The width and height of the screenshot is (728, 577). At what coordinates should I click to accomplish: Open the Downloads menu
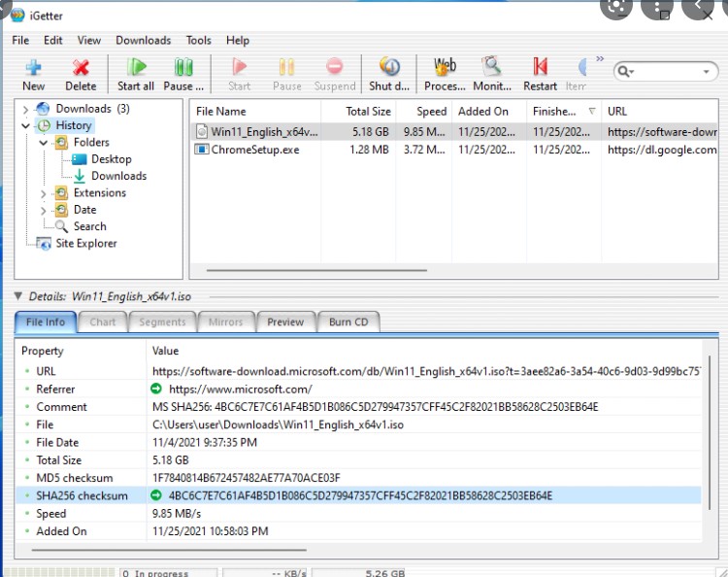coord(144,41)
